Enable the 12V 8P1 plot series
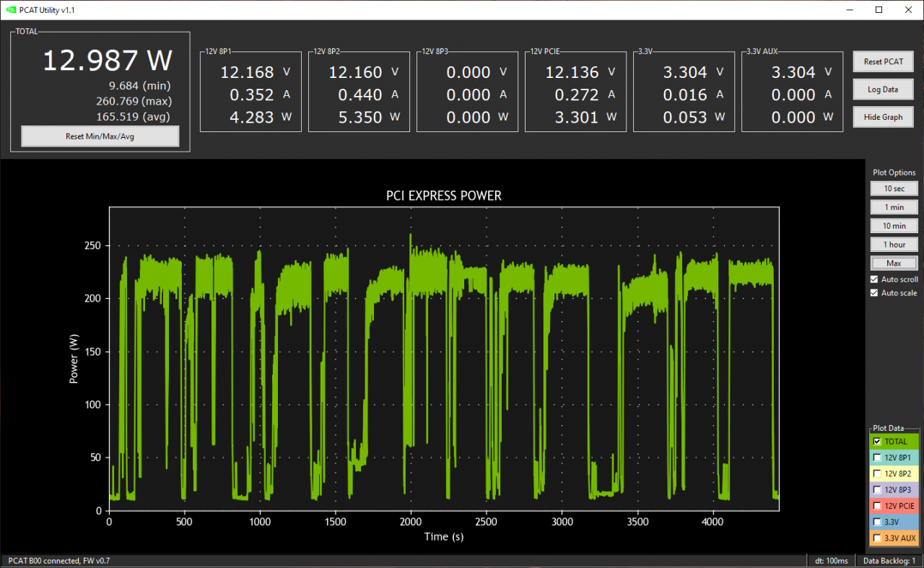This screenshot has width=924, height=568. tap(877, 458)
